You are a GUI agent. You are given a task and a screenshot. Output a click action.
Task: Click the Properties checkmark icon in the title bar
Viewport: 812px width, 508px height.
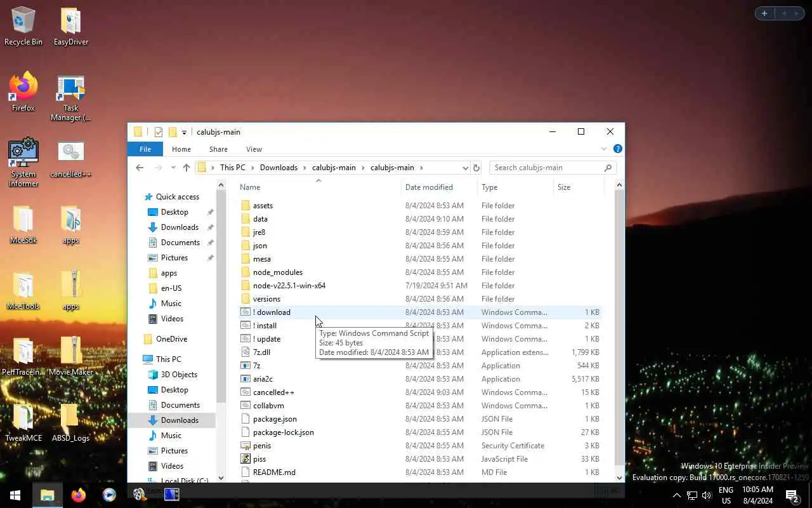158,132
